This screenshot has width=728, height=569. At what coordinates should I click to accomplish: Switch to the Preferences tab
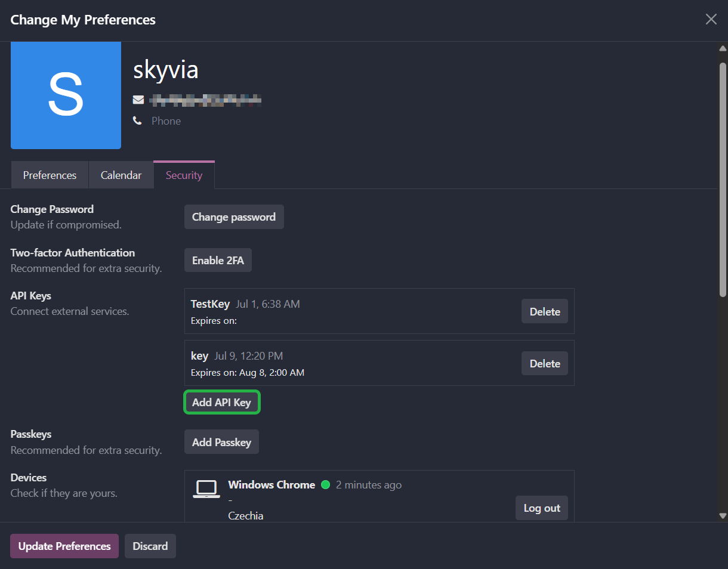(50, 175)
